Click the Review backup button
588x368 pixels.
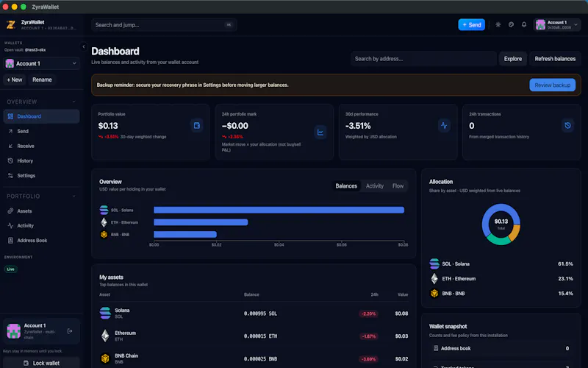553,85
